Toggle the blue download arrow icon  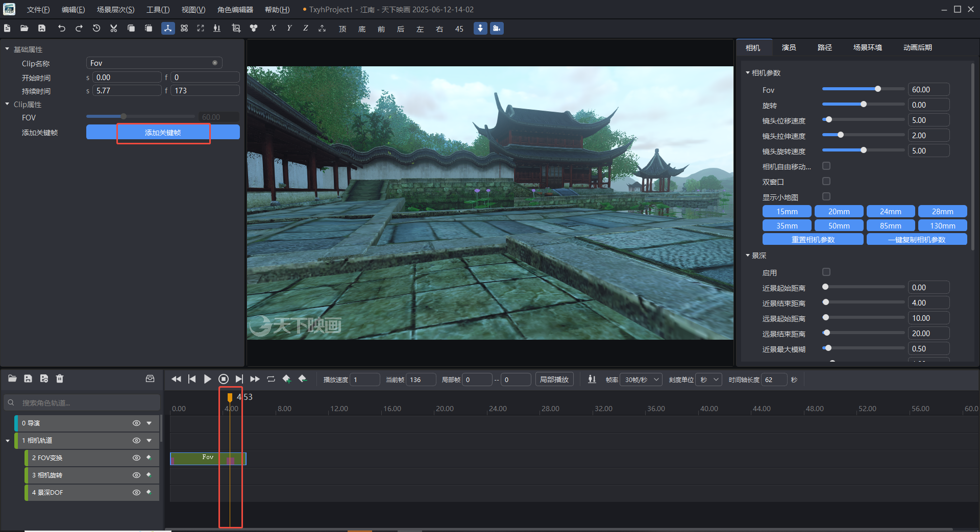pos(480,29)
